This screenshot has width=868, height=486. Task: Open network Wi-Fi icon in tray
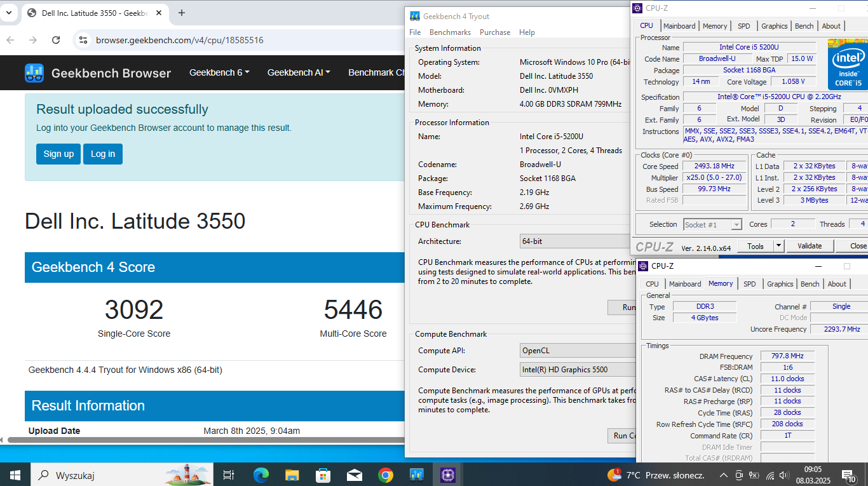[770, 475]
